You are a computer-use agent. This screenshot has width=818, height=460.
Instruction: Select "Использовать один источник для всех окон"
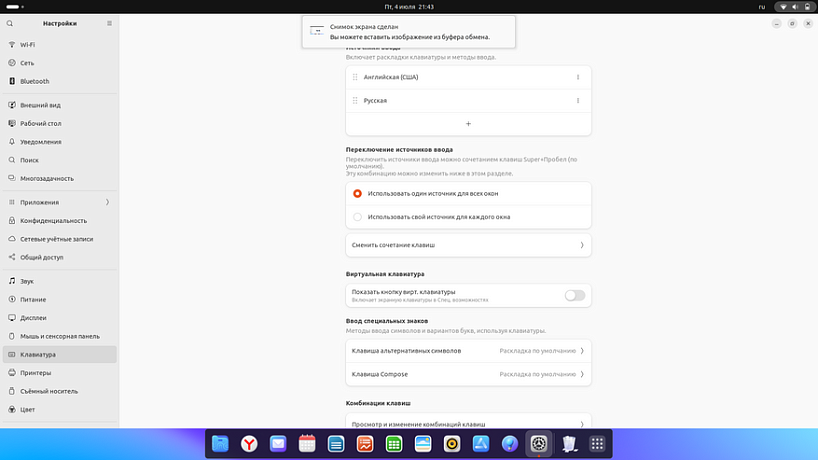[x=358, y=193]
